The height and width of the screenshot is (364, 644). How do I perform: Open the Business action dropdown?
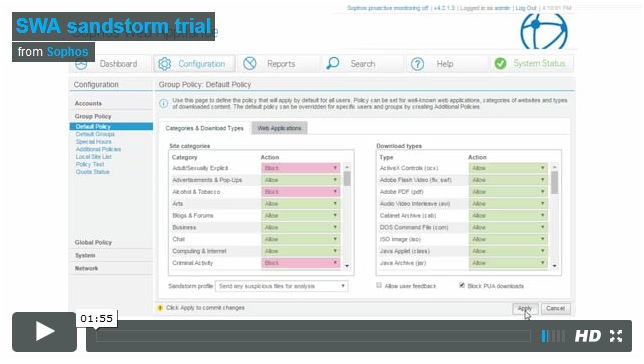point(301,227)
